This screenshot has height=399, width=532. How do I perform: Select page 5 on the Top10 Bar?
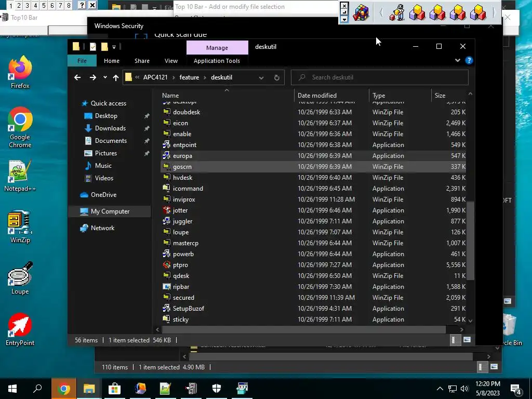coord(44,5)
